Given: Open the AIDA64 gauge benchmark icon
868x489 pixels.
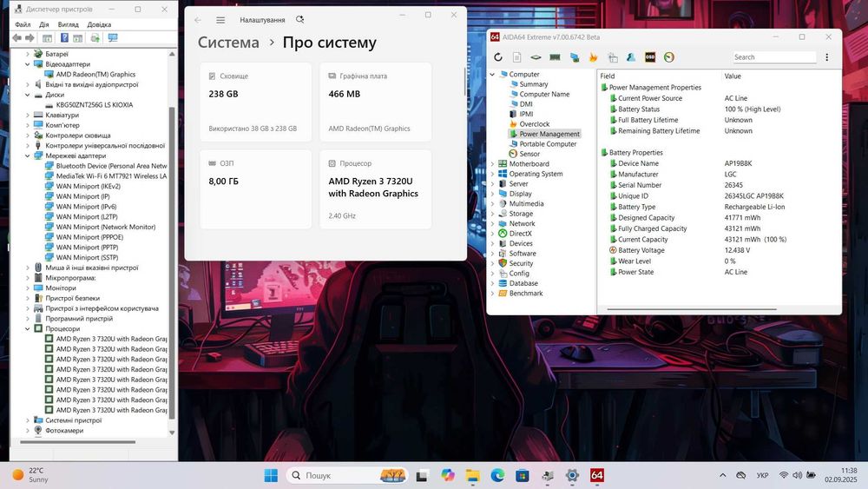Looking at the screenshot, I should tap(669, 57).
